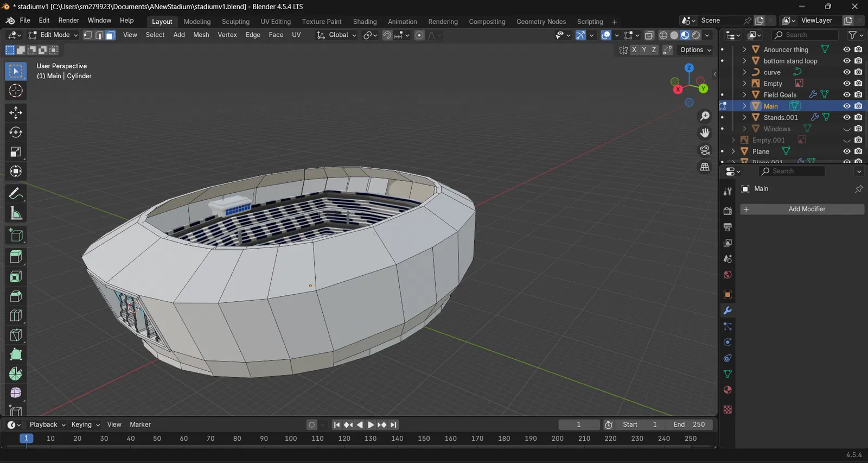Switch to the Geometry Nodes workspace tab
This screenshot has height=463, width=868.
pos(541,22)
